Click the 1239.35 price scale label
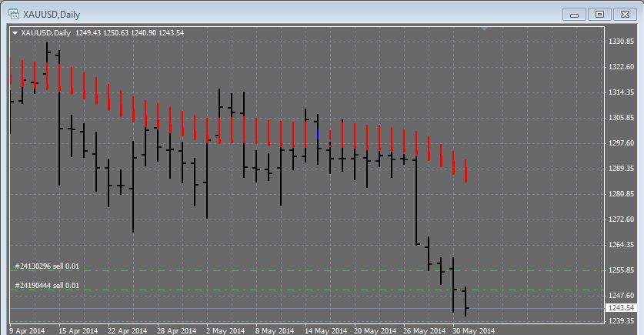The width and height of the screenshot is (644, 335). tap(621, 320)
